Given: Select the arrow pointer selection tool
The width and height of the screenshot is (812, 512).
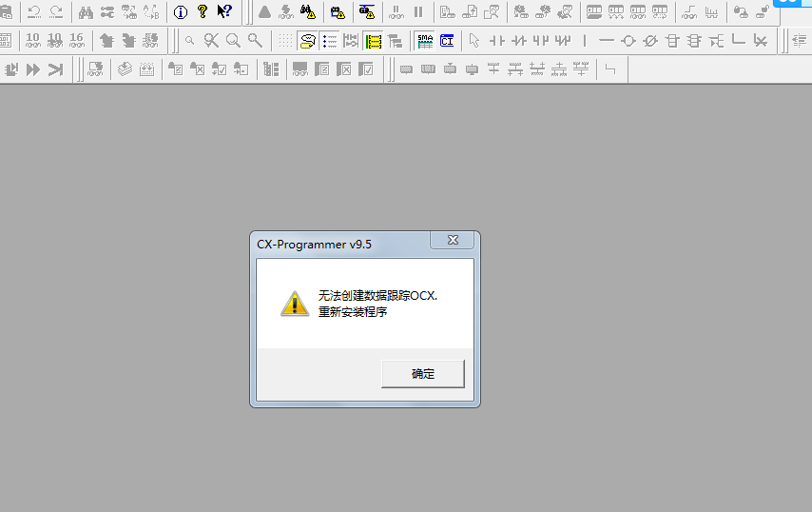Looking at the screenshot, I should click(x=474, y=41).
